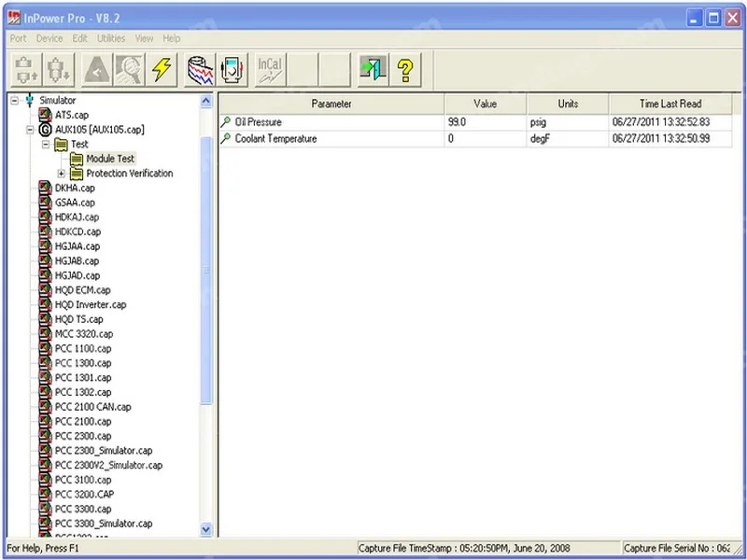Select AUX105 [AUX105.cap] in the tree
The height and width of the screenshot is (560, 747).
point(100,130)
